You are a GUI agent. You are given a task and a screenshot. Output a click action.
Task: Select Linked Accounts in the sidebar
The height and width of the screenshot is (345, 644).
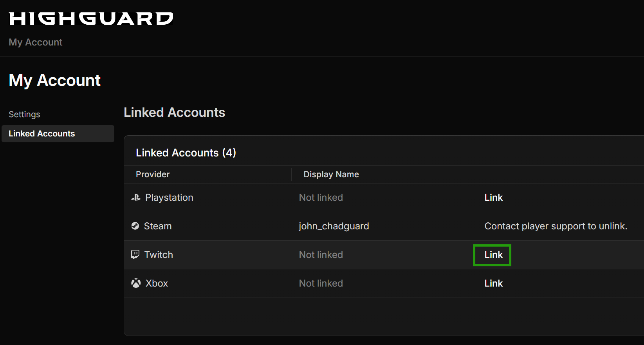click(x=42, y=134)
